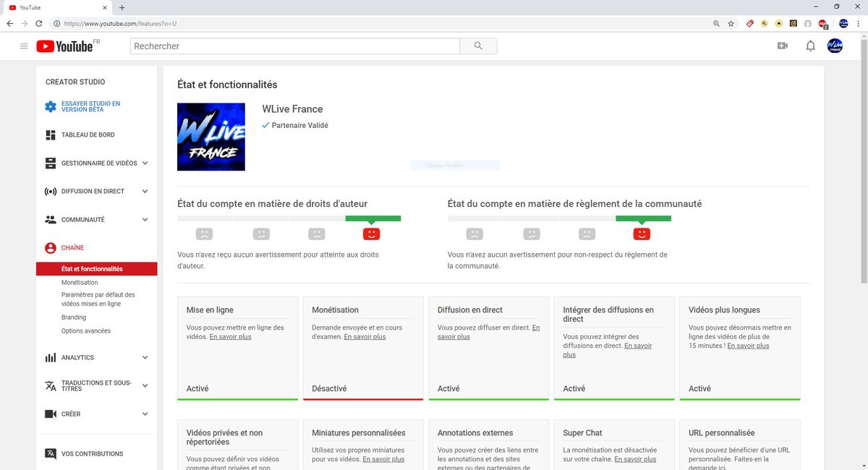The height and width of the screenshot is (470, 868).
Task: Go back with the browser back arrow
Action: pyautogui.click(x=10, y=23)
